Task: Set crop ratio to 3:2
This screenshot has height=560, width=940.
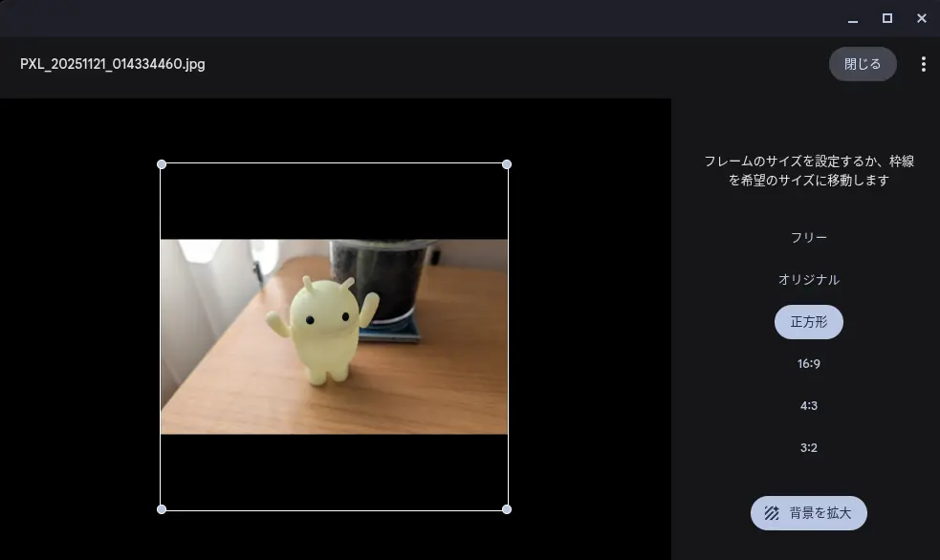Action: coord(808,448)
